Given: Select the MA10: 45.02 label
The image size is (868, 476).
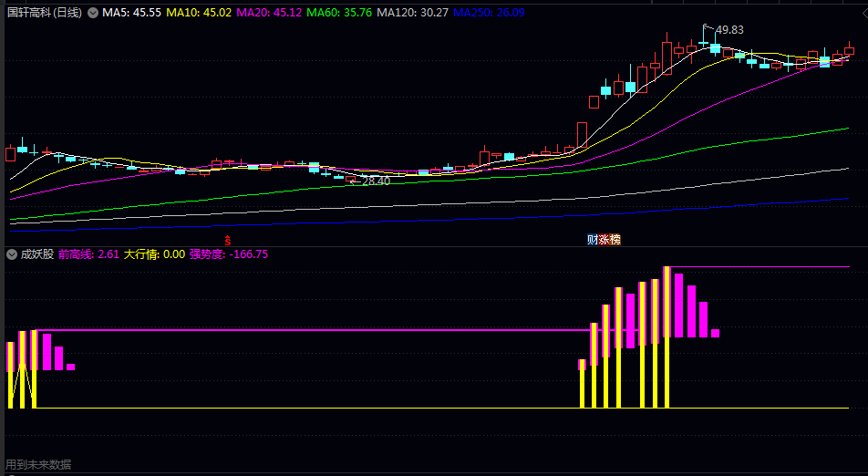Looking at the screenshot, I should 199,12.
